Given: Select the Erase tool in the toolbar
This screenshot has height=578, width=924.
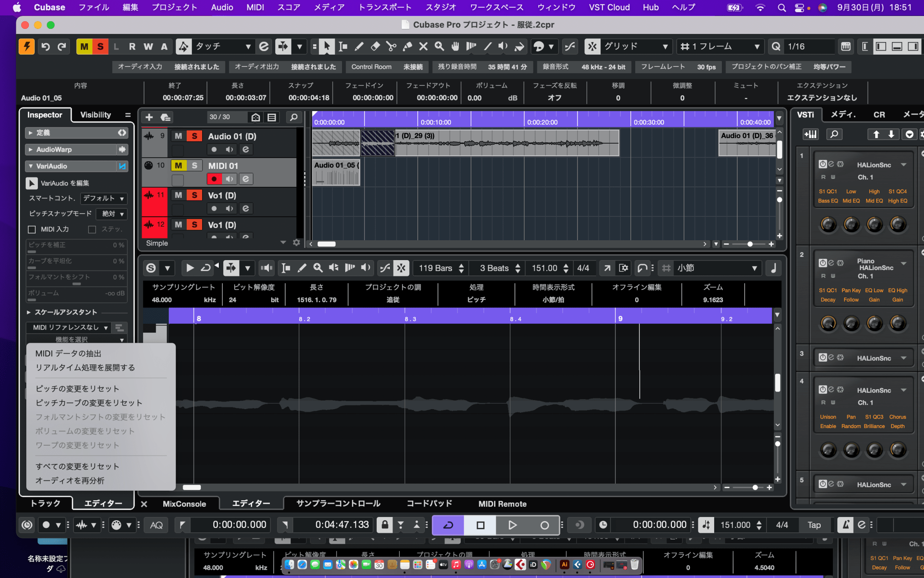Looking at the screenshot, I should [x=375, y=46].
